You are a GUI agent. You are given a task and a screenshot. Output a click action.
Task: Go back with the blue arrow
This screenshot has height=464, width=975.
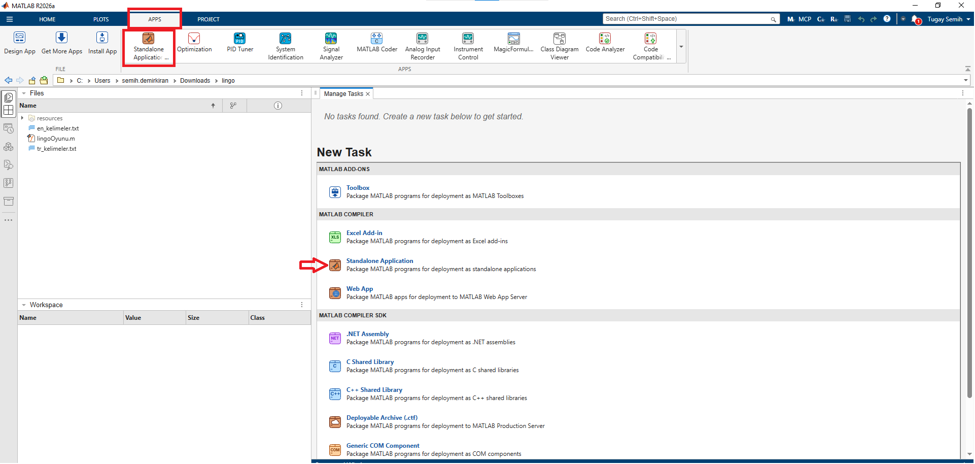tap(9, 81)
